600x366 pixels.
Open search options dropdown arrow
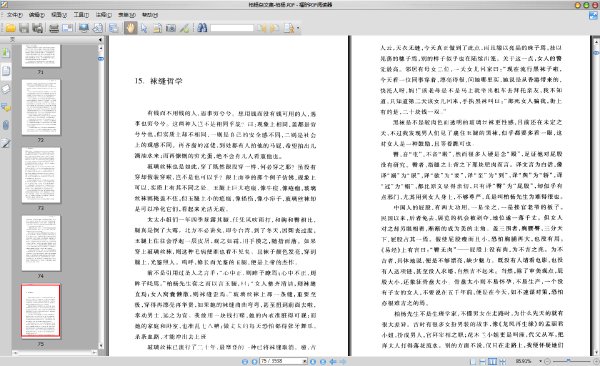pos(298,28)
